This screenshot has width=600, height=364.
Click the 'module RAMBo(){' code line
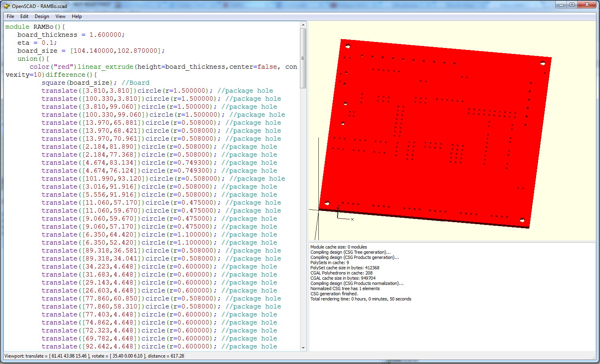[35, 27]
